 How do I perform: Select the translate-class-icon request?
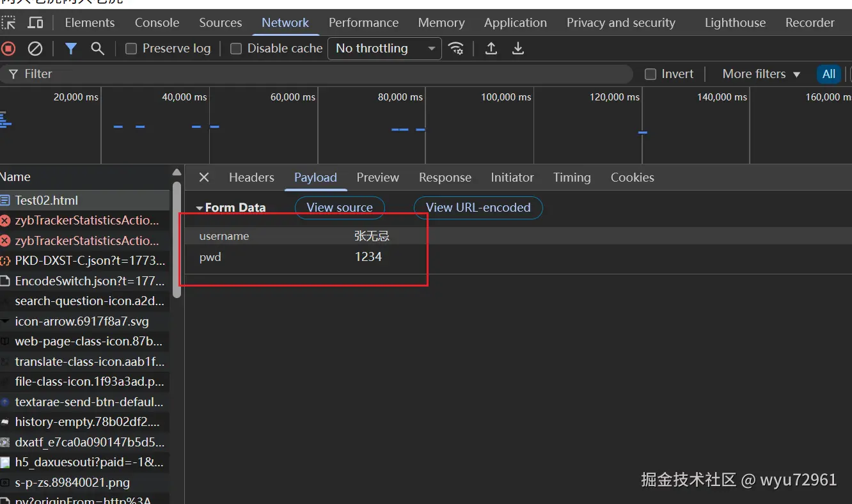tap(84, 361)
